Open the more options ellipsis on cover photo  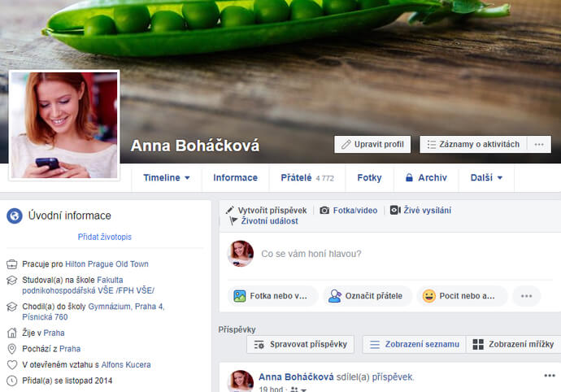[x=539, y=144]
